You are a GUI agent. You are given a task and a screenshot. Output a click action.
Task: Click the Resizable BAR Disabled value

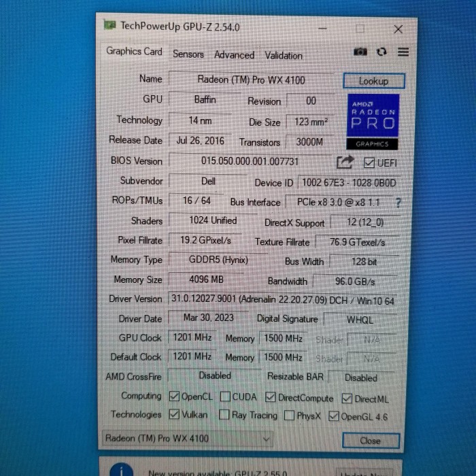(361, 378)
